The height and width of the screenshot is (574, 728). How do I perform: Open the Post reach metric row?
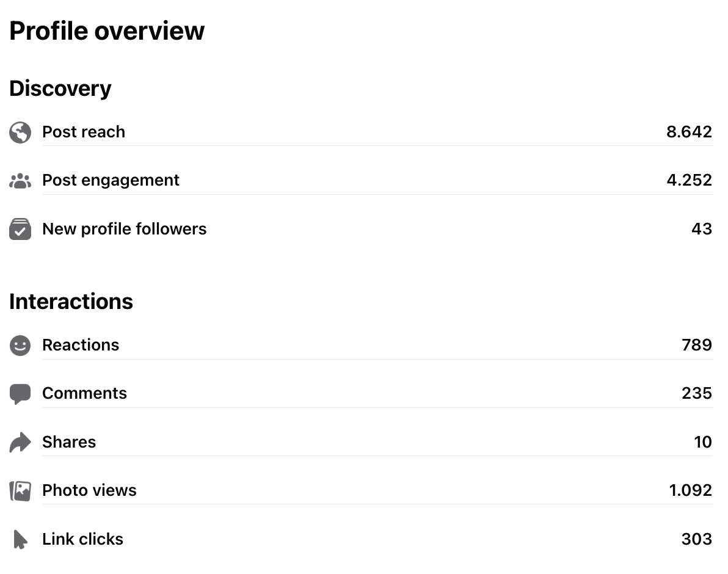point(360,133)
